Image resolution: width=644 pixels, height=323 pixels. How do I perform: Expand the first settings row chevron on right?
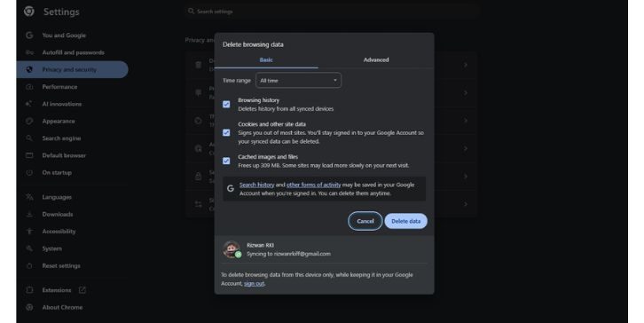point(466,65)
